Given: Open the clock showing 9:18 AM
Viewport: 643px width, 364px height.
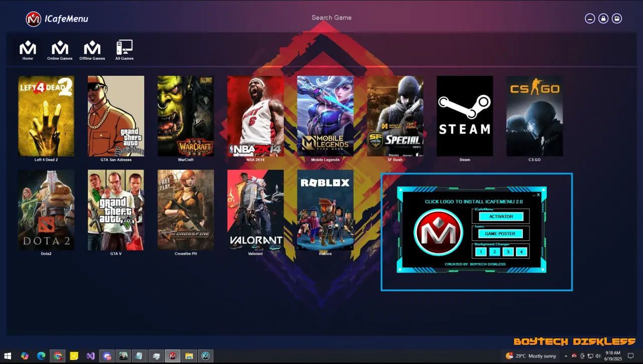Looking at the screenshot, I should 613,356.
